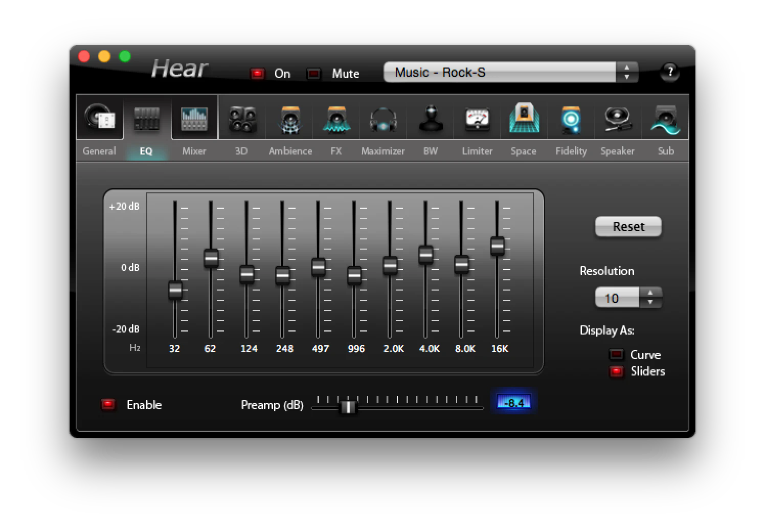Click the Resolution label

(607, 271)
